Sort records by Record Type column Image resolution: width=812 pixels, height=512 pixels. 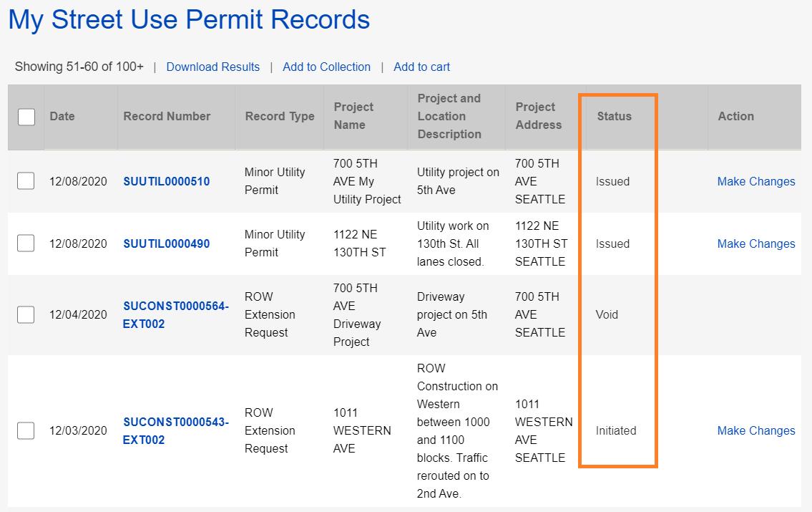pyautogui.click(x=279, y=116)
